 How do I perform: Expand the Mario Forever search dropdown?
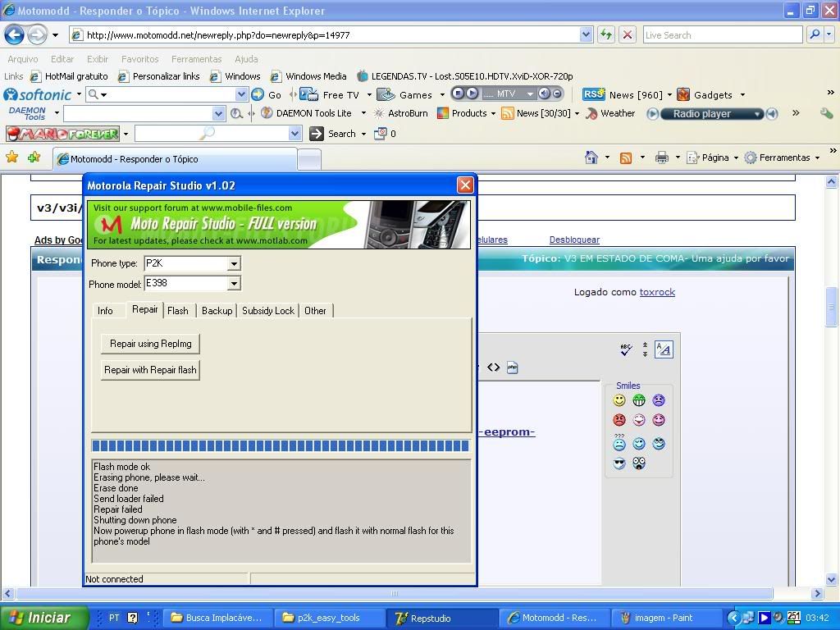[294, 134]
